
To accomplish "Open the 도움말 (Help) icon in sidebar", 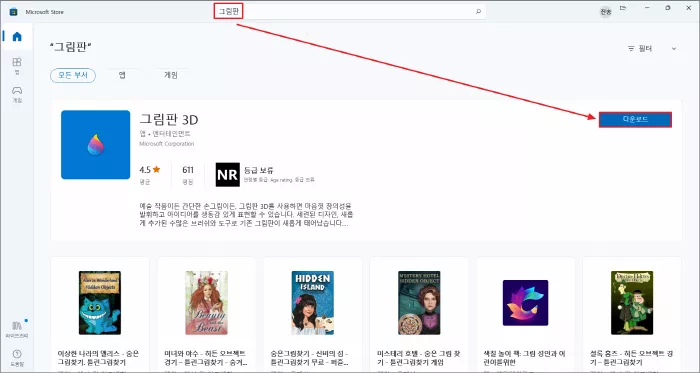I will [x=17, y=357].
